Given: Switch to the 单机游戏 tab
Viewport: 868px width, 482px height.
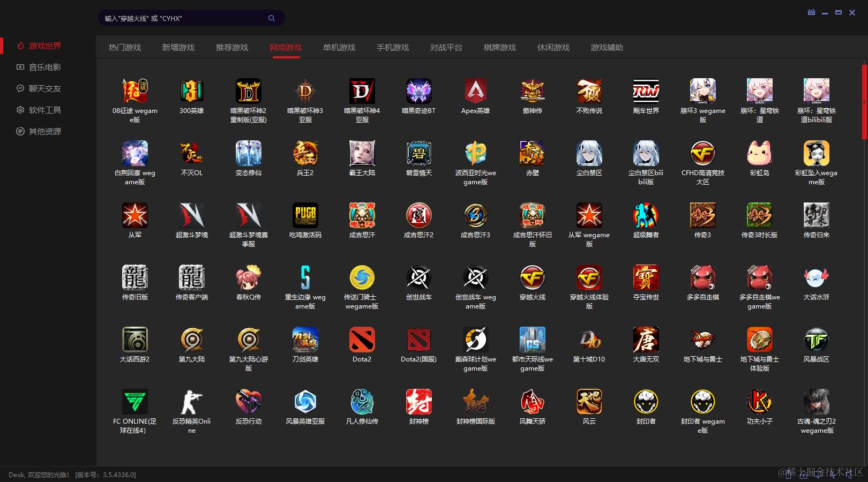Looking at the screenshot, I should tap(339, 47).
